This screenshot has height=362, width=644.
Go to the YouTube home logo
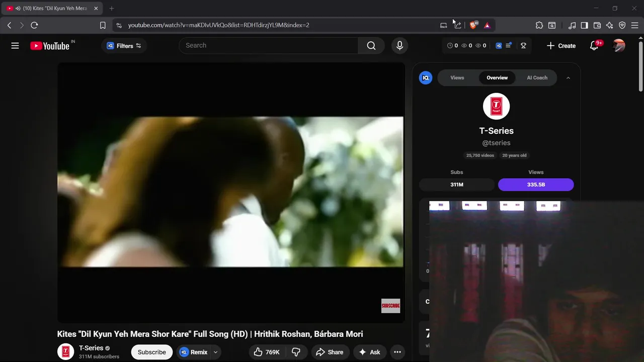[50, 46]
